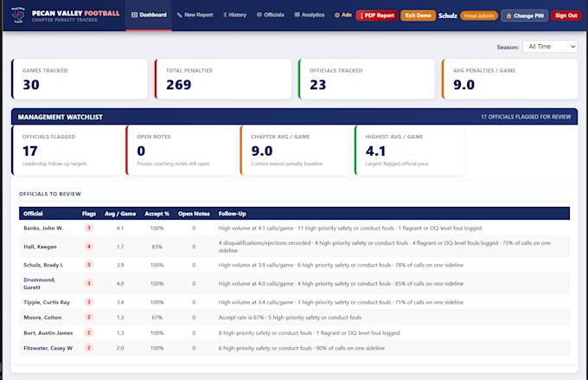Image resolution: width=588 pixels, height=380 pixels.
Task: Click the Head Admin badge
Action: pyautogui.click(x=479, y=16)
